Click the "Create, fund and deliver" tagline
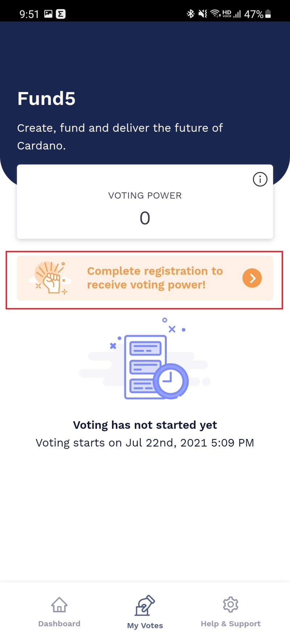 pos(120,137)
